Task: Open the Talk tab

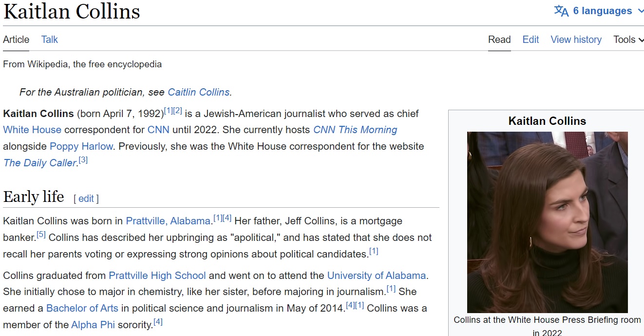Action: click(x=50, y=40)
